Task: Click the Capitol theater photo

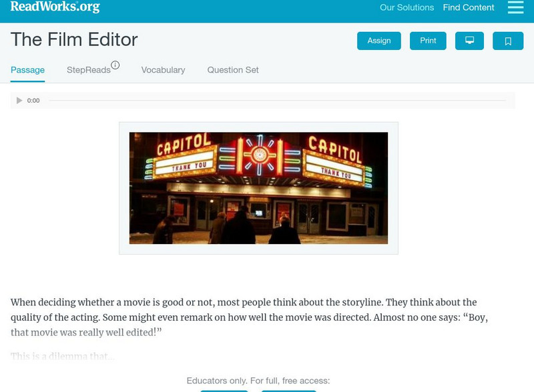Action: coord(258,188)
